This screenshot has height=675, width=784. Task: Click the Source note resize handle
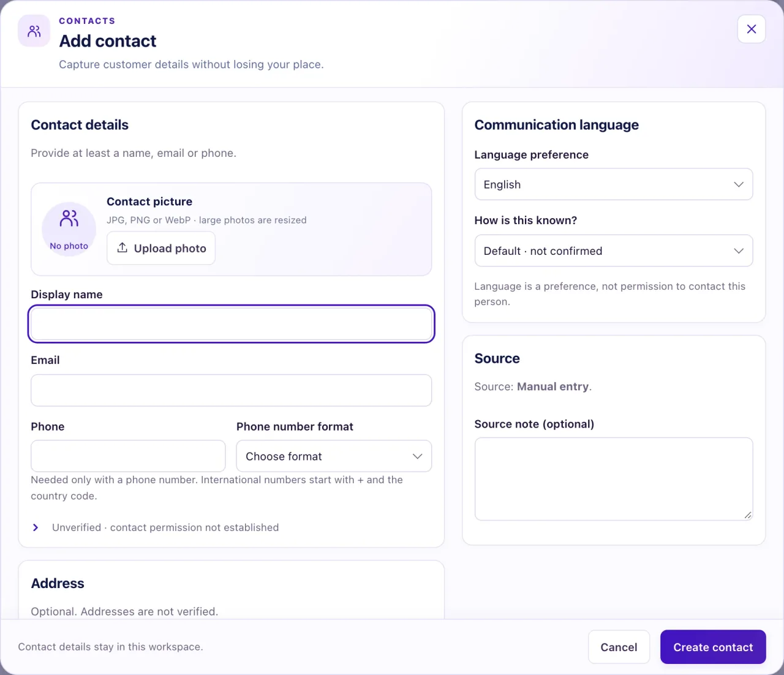pyautogui.click(x=748, y=515)
